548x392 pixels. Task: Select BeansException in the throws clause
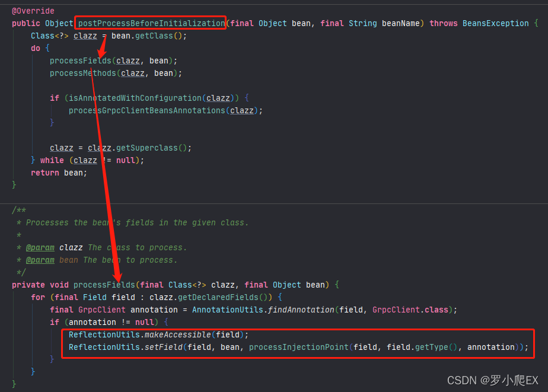point(495,23)
